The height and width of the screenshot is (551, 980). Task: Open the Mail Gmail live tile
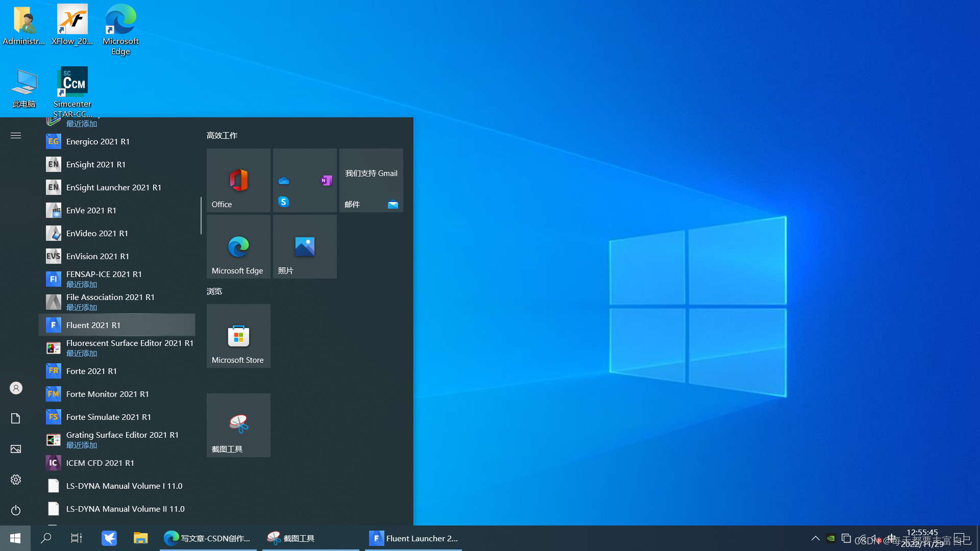point(371,180)
